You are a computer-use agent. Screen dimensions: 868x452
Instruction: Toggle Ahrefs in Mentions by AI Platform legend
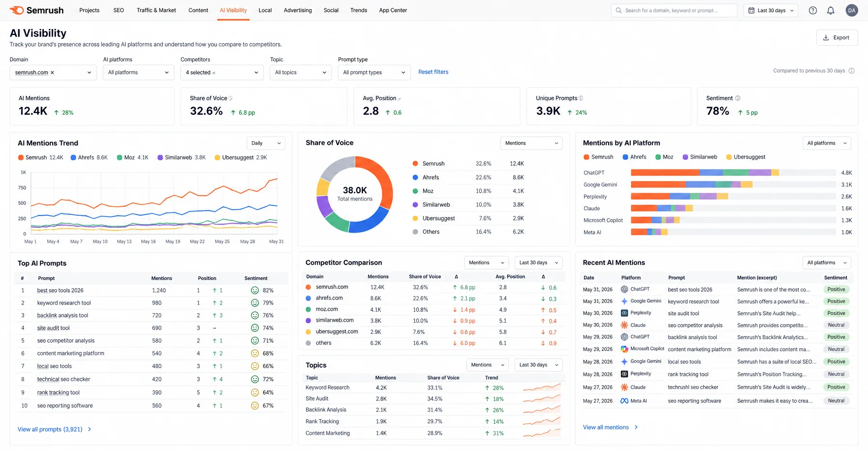point(635,157)
